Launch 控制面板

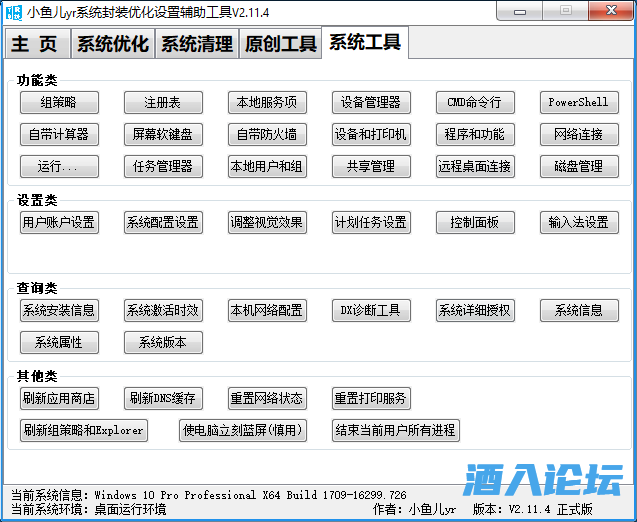475,223
